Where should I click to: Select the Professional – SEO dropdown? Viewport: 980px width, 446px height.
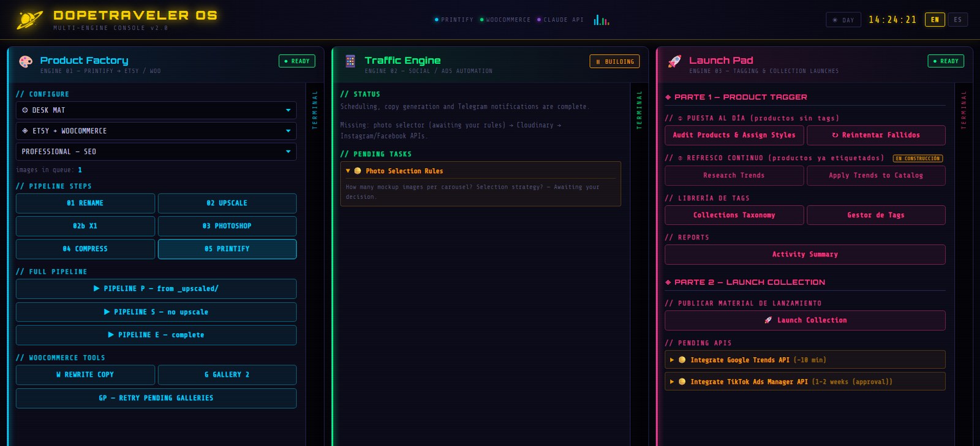pyautogui.click(x=156, y=152)
